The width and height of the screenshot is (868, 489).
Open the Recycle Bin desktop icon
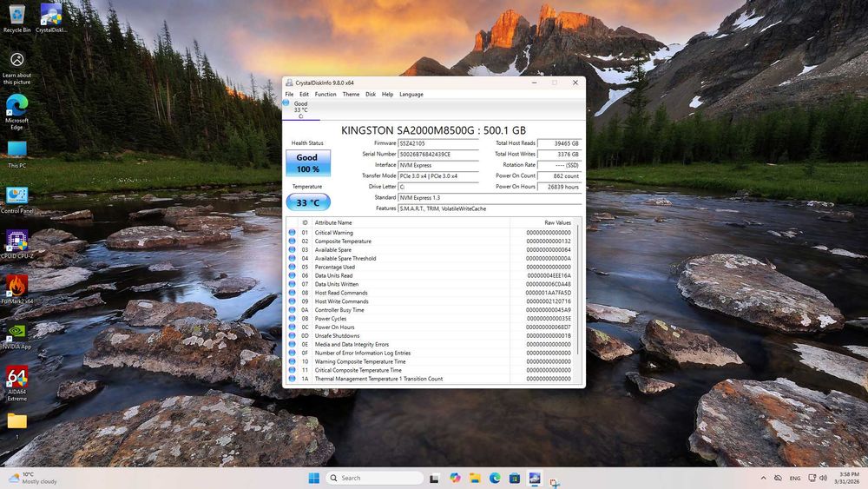[x=16, y=17]
